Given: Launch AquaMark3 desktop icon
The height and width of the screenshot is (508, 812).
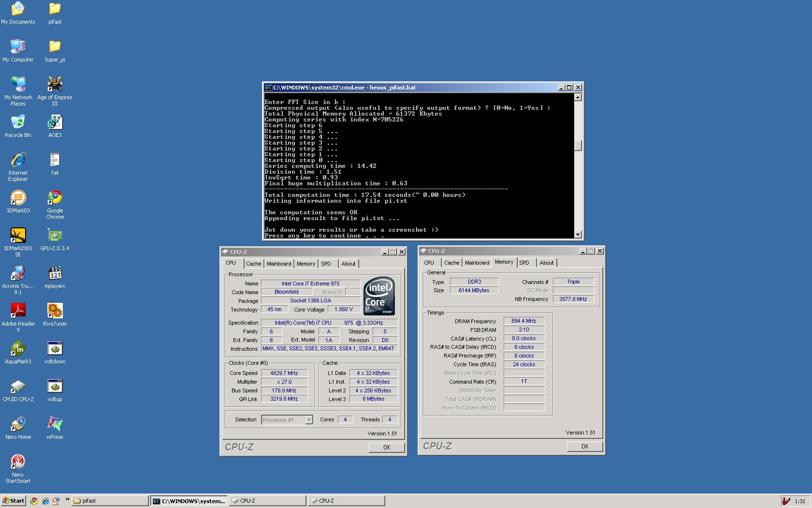Looking at the screenshot, I should pos(18,352).
